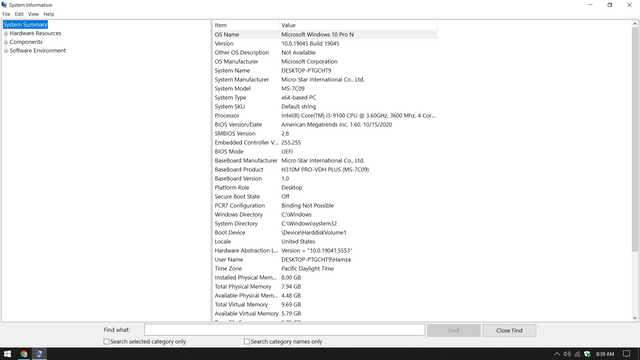Select the User Name row
This screenshot has height=360, width=640.
pos(325,260)
